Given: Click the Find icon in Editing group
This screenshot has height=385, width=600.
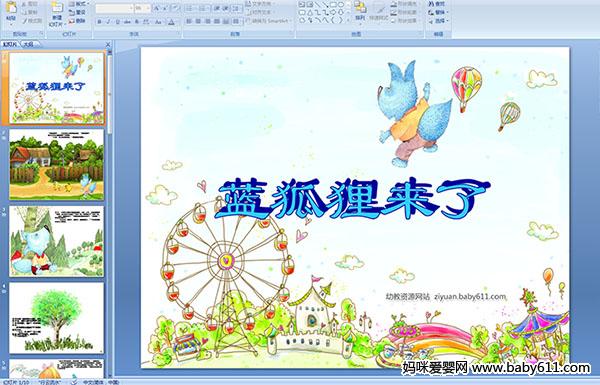Looking at the screenshot, I should point(437,4).
